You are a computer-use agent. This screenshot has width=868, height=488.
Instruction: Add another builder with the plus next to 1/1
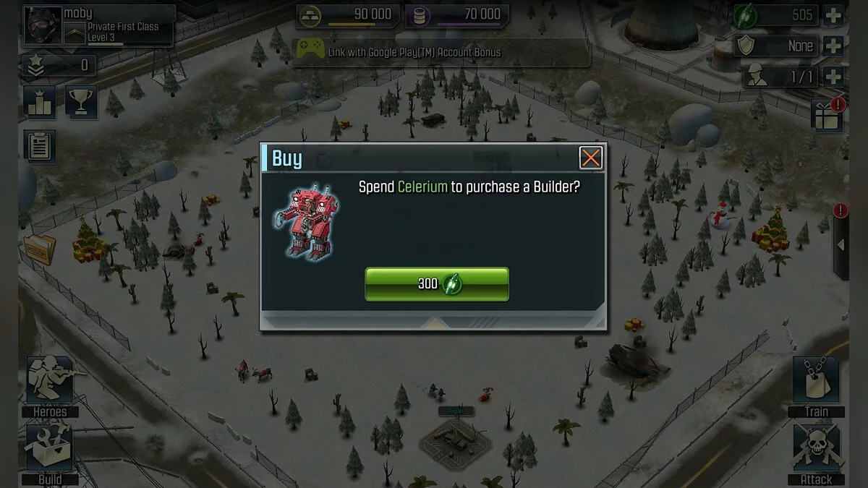point(833,77)
